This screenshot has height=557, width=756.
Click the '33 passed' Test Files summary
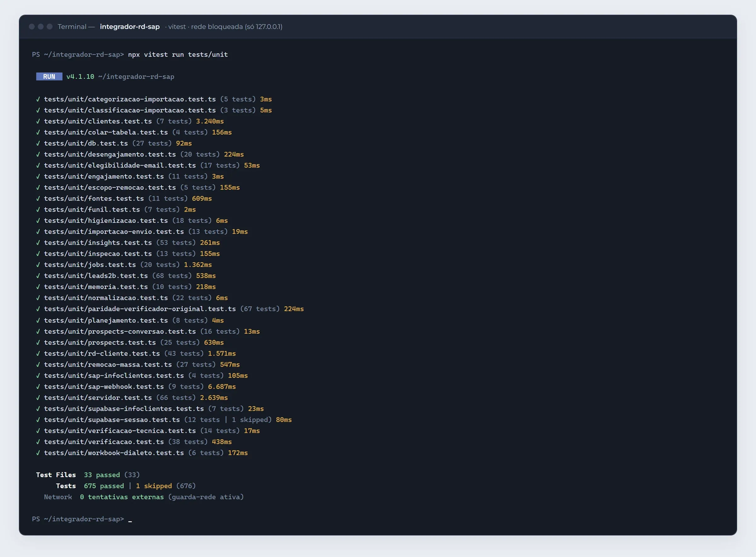pos(102,475)
